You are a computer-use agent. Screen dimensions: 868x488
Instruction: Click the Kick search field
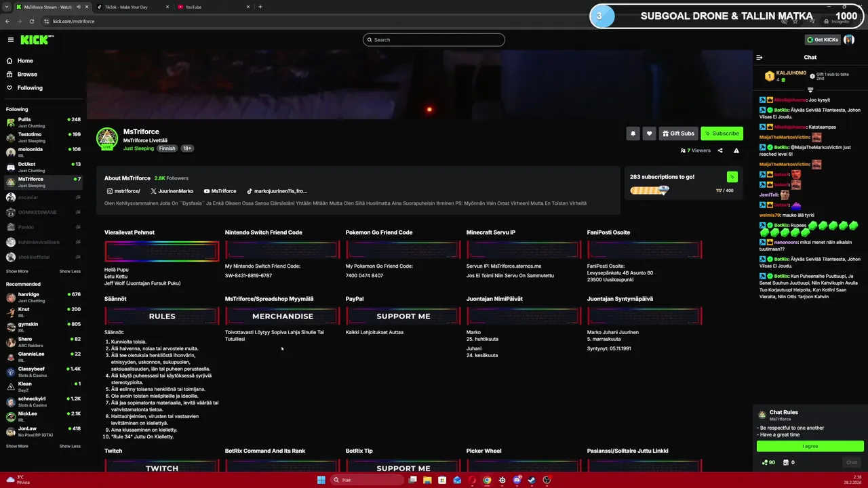(x=434, y=40)
